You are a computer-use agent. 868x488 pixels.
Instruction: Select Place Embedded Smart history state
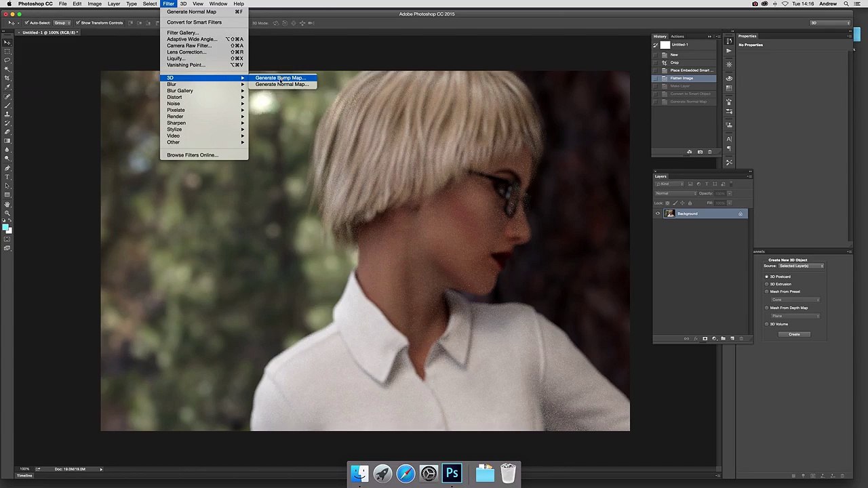point(684,70)
